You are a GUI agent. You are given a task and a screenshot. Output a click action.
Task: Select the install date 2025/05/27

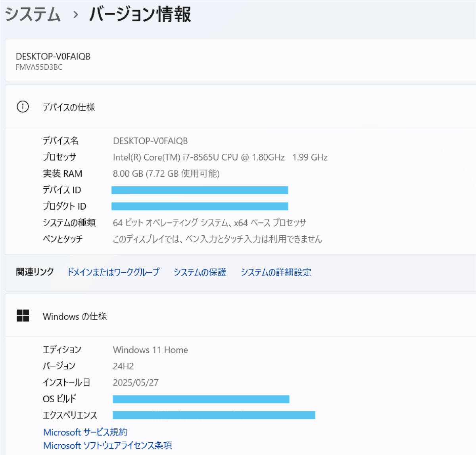pos(136,382)
